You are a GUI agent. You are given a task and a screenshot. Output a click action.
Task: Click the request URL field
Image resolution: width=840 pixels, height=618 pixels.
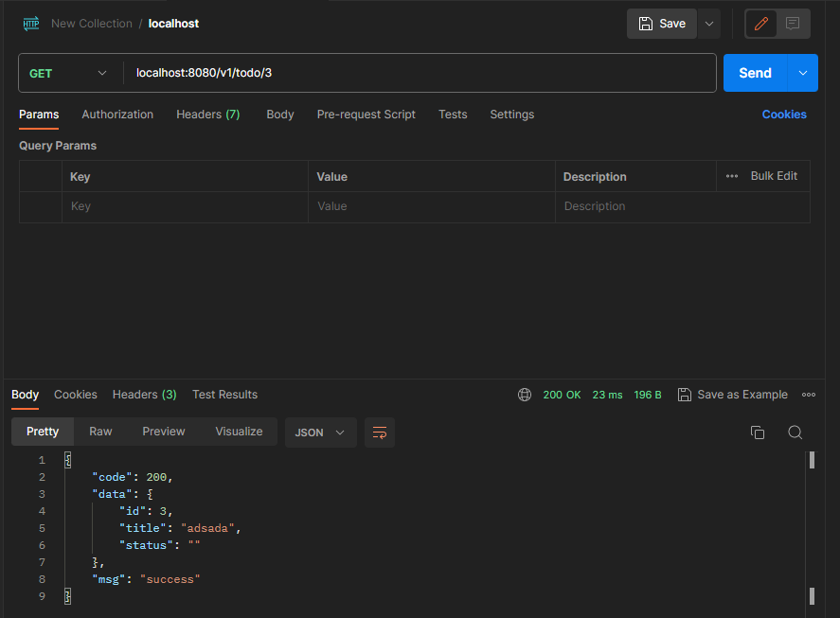(x=420, y=73)
